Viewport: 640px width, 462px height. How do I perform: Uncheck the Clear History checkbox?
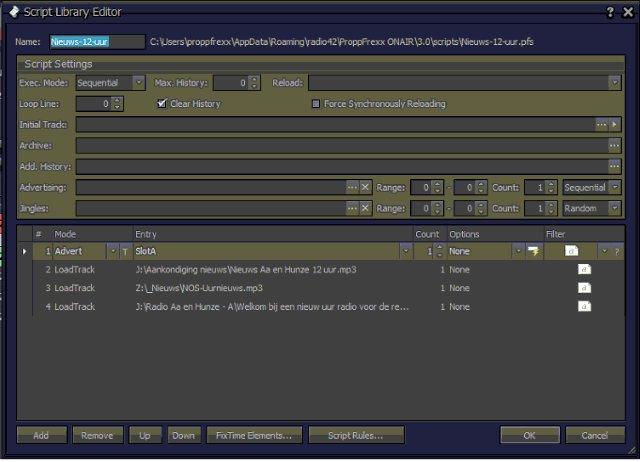pyautogui.click(x=161, y=103)
